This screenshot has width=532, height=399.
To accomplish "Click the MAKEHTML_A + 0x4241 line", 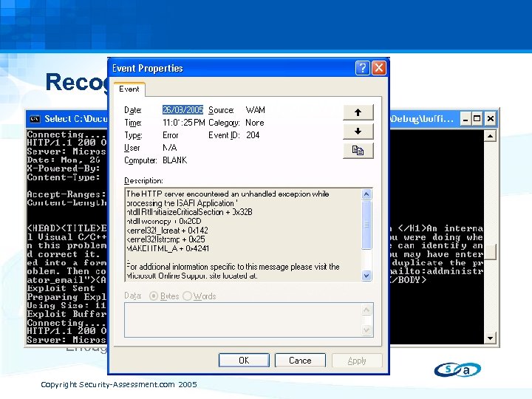I will pos(168,248).
